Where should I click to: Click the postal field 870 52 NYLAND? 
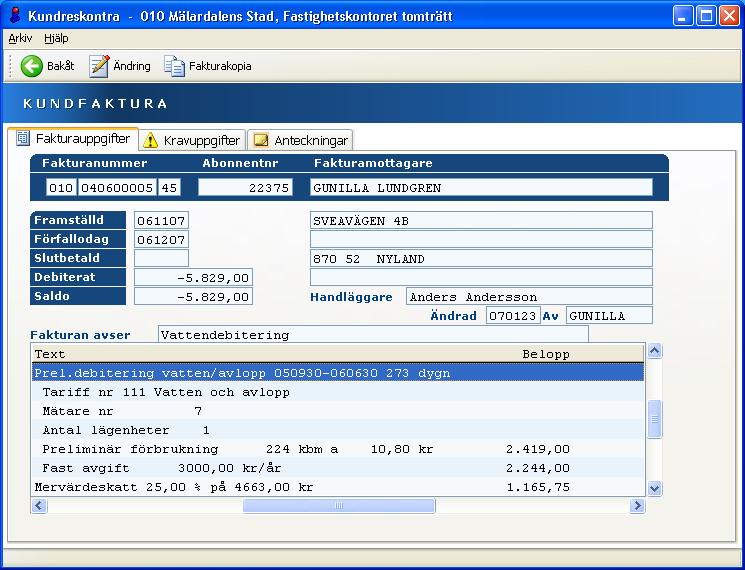point(481,258)
